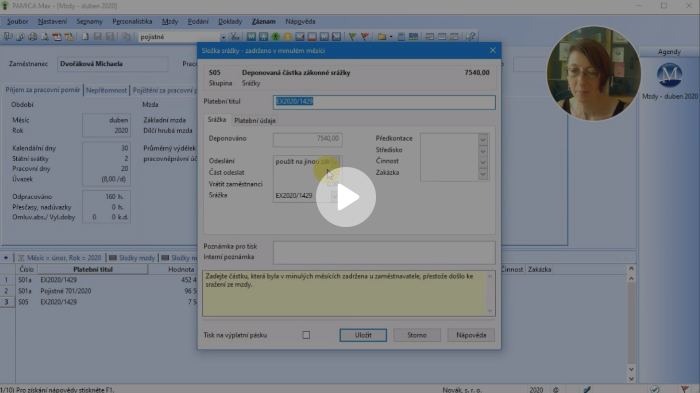
Task: Play the video with the center play button
Action: pos(346,197)
